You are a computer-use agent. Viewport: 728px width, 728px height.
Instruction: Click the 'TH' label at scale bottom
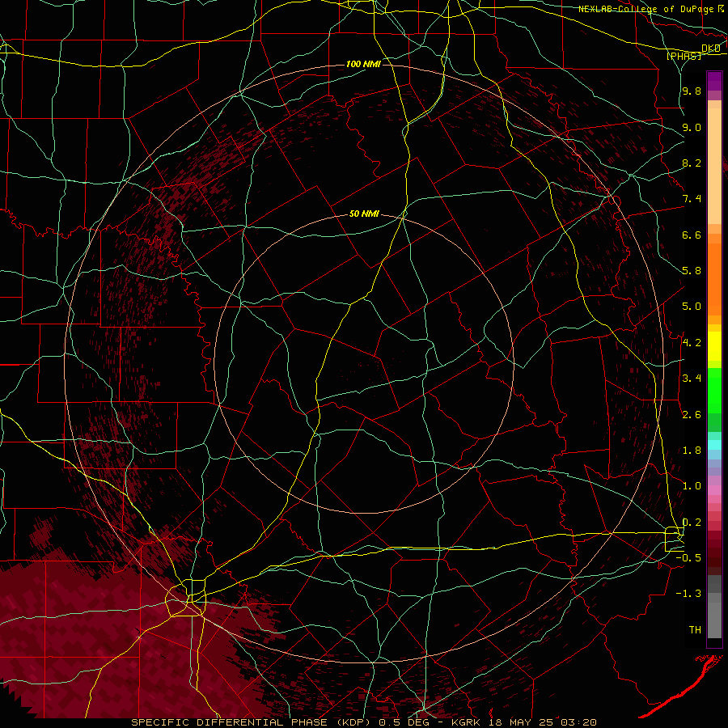695,630
